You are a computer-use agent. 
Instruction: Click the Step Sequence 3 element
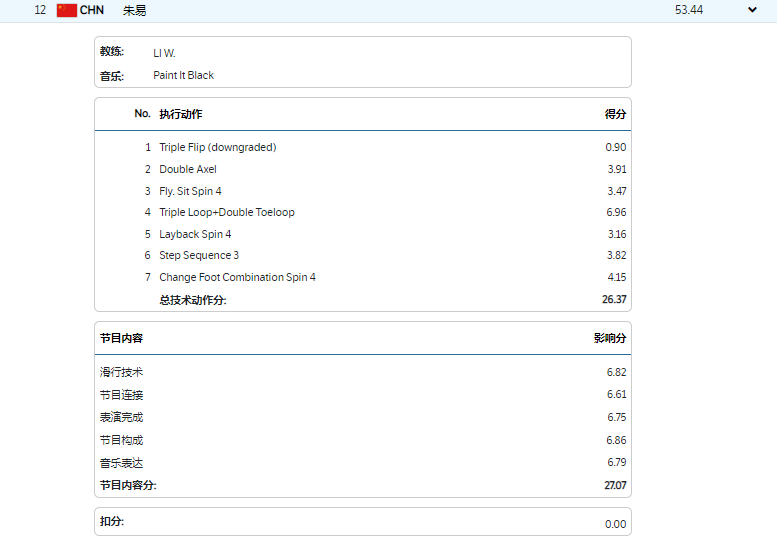point(199,255)
